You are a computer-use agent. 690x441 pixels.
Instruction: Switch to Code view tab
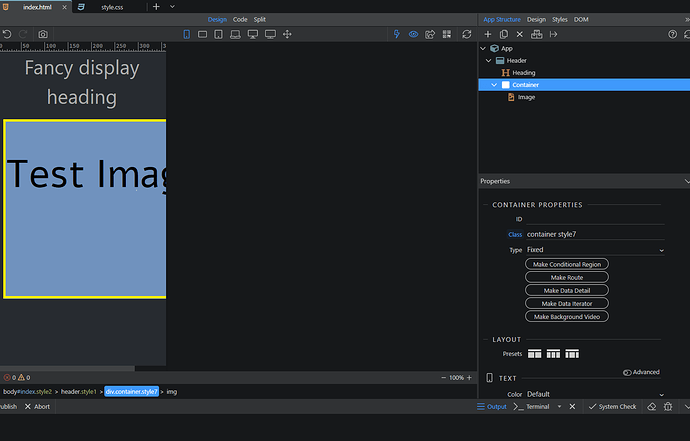[x=240, y=19]
